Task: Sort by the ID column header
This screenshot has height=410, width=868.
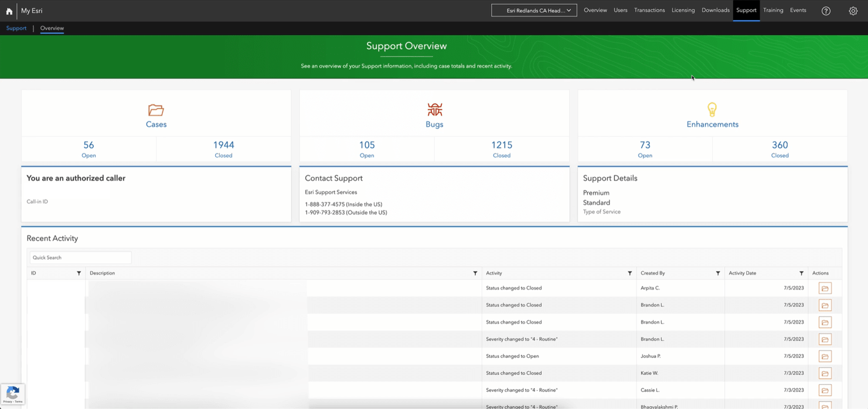Action: [33, 273]
